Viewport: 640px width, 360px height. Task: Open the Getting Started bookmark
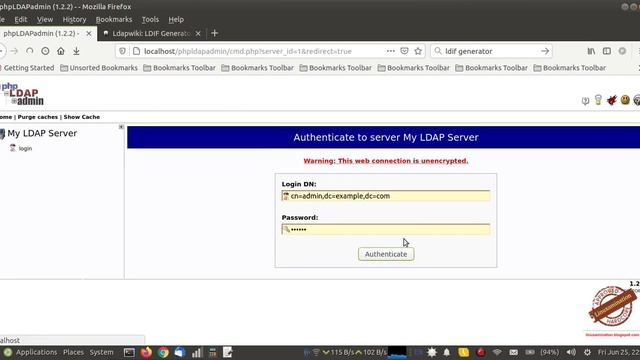[28, 68]
